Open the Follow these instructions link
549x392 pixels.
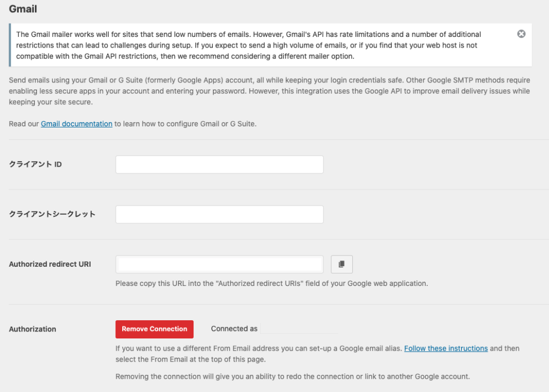(446, 348)
